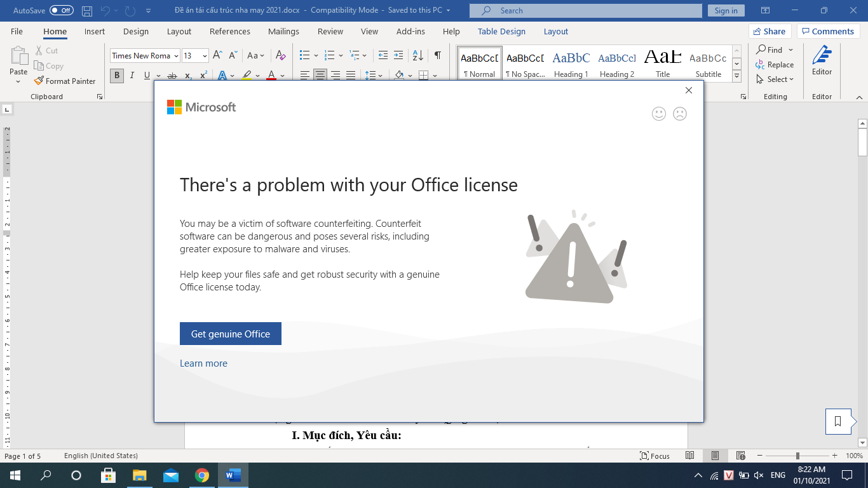Click the Paste clipboard icon
This screenshot has height=488, width=868.
coord(18,56)
